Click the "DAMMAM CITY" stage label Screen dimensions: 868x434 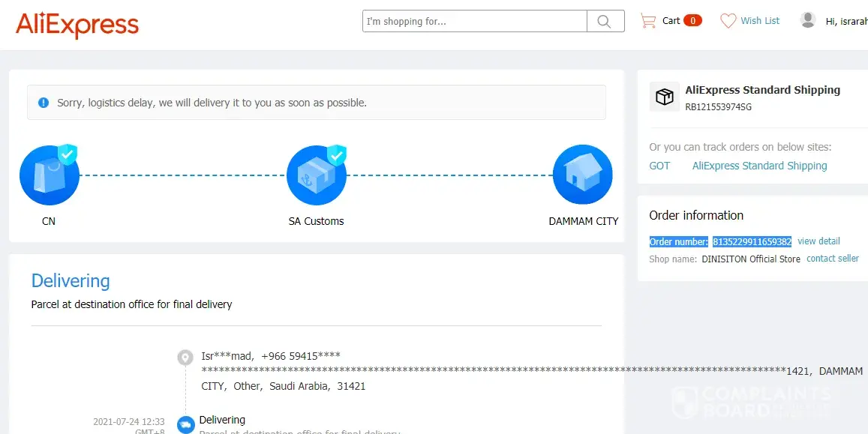click(584, 221)
